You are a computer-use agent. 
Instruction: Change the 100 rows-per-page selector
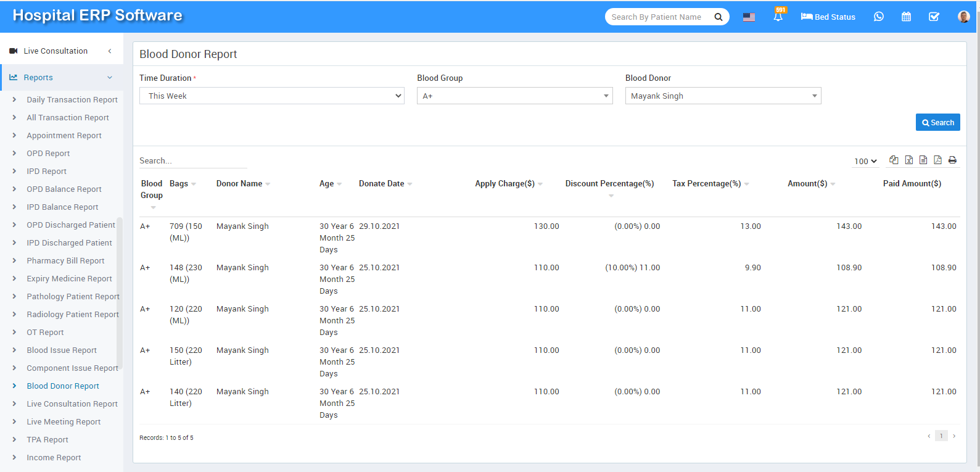865,161
